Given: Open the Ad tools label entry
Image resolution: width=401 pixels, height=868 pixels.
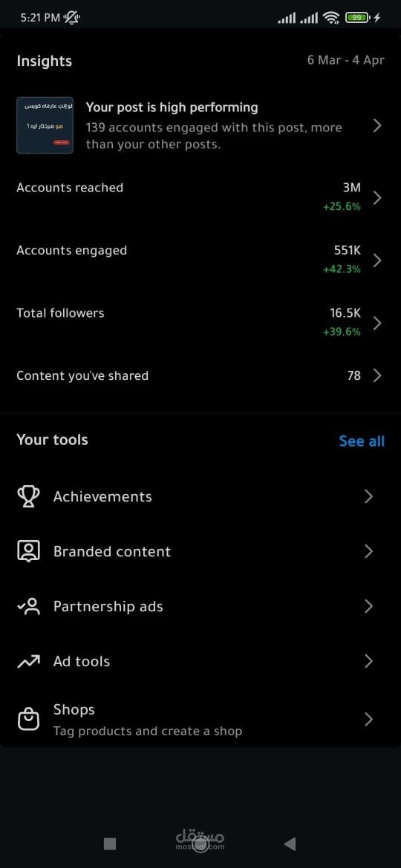Looking at the screenshot, I should [x=82, y=661].
